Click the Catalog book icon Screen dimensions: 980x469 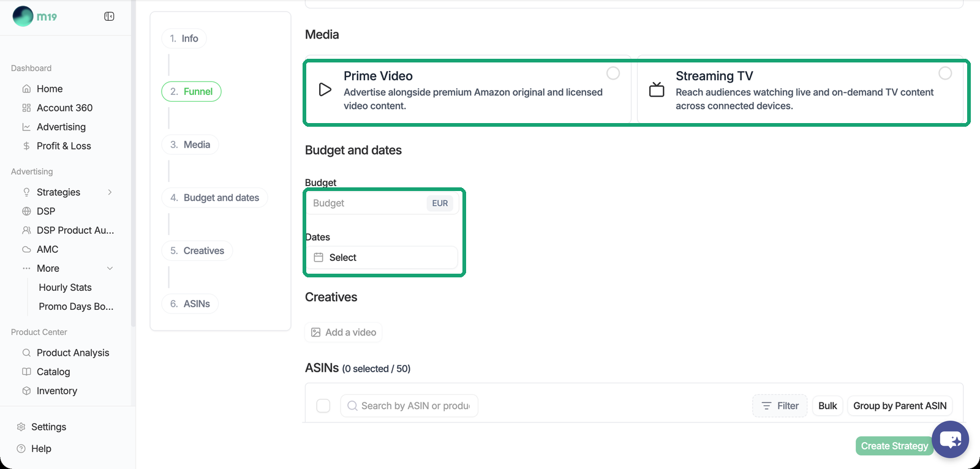26,372
